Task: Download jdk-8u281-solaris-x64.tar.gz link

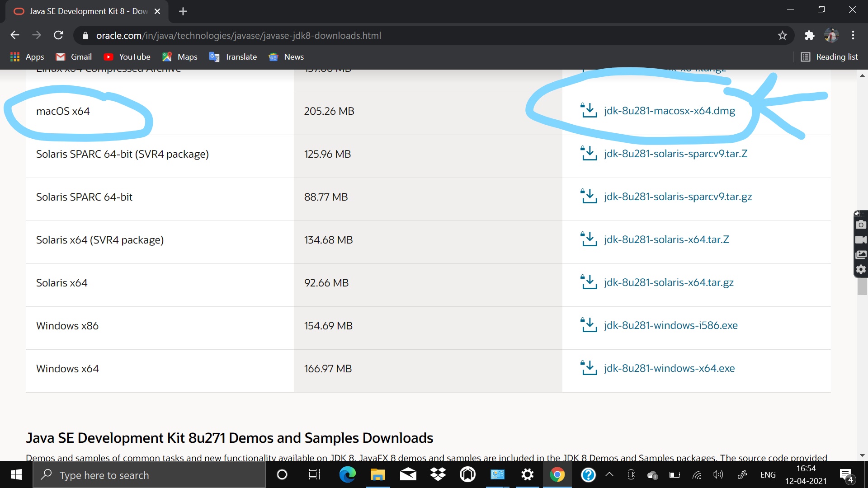Action: click(x=669, y=282)
